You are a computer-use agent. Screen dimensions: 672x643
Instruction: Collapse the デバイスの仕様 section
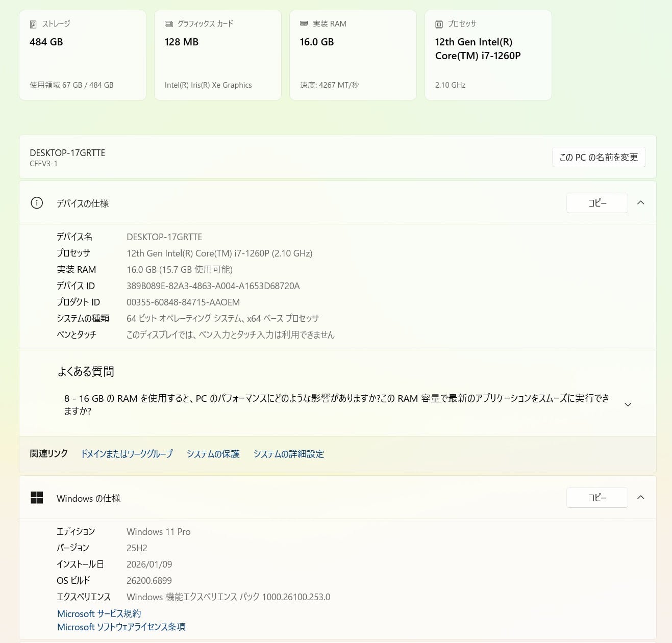(641, 203)
